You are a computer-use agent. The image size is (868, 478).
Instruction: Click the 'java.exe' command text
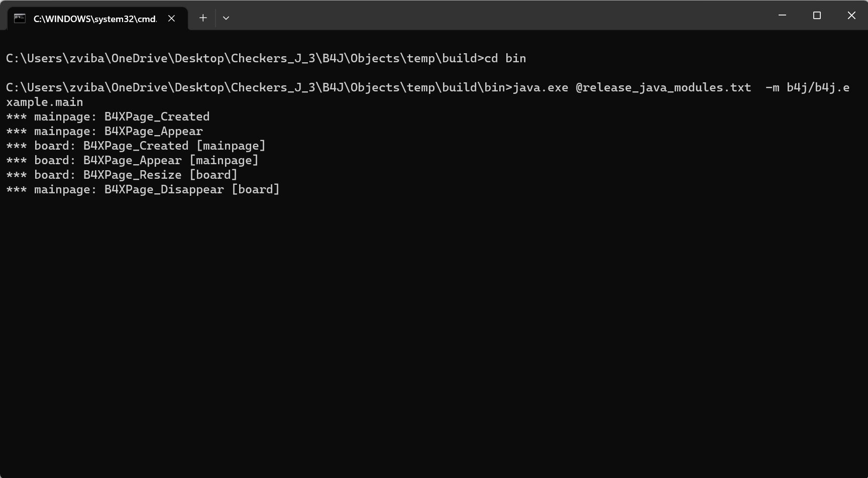point(540,87)
